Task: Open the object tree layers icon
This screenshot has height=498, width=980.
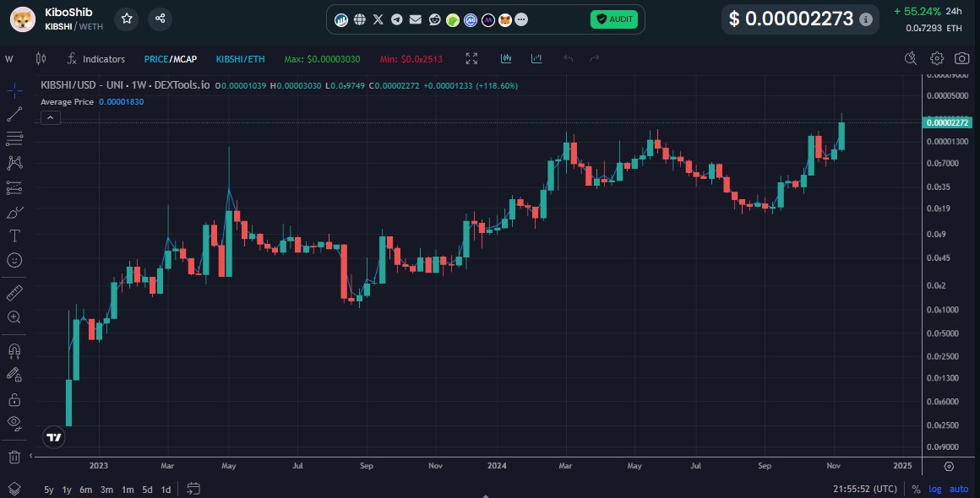Action: 14,489
